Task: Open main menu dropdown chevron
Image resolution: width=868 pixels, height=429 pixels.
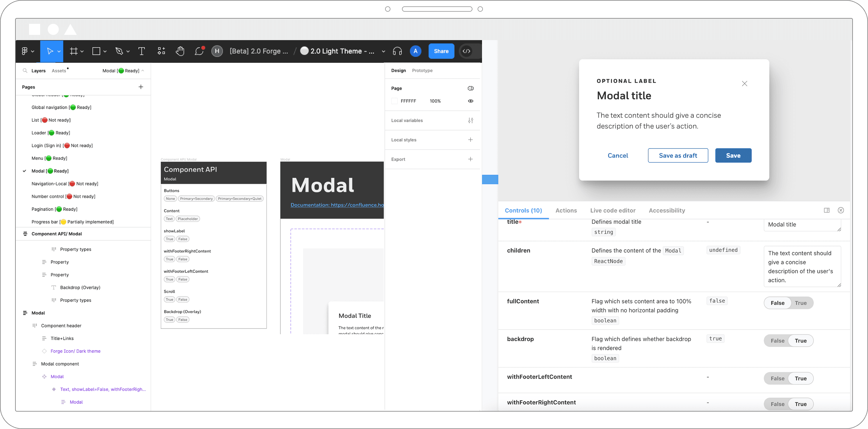Action: 33,51
